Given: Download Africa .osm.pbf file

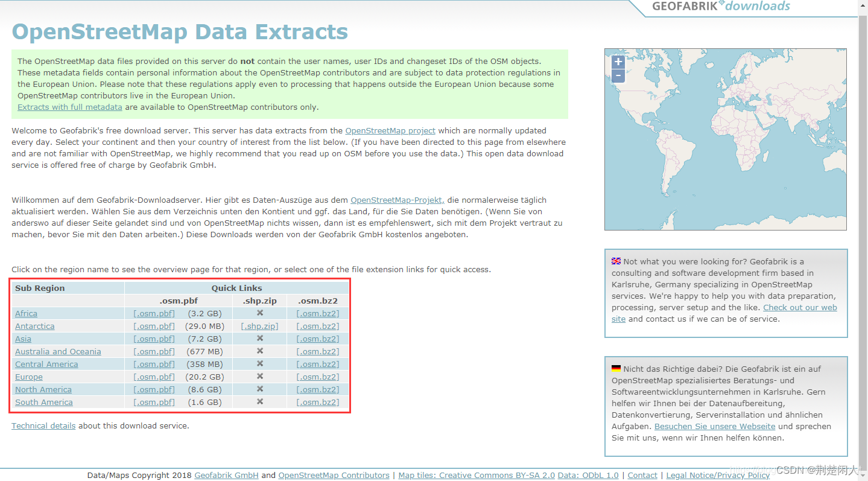Looking at the screenshot, I should coord(154,313).
